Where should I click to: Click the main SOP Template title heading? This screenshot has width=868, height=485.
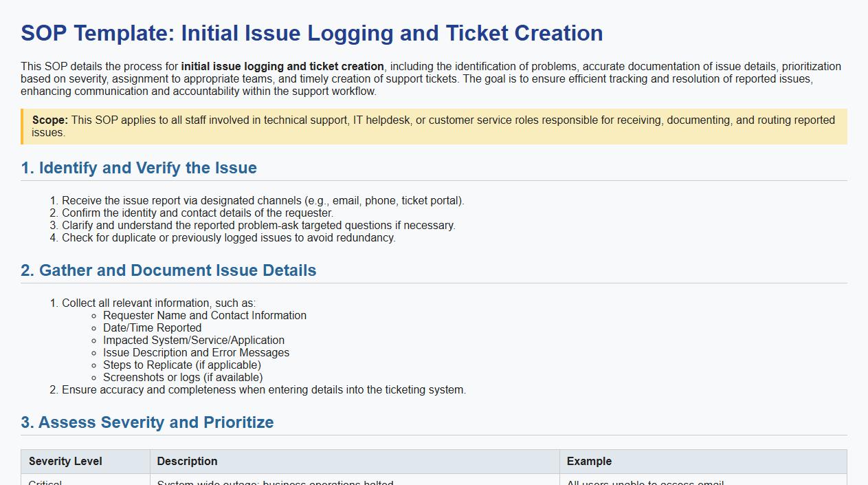[311, 33]
